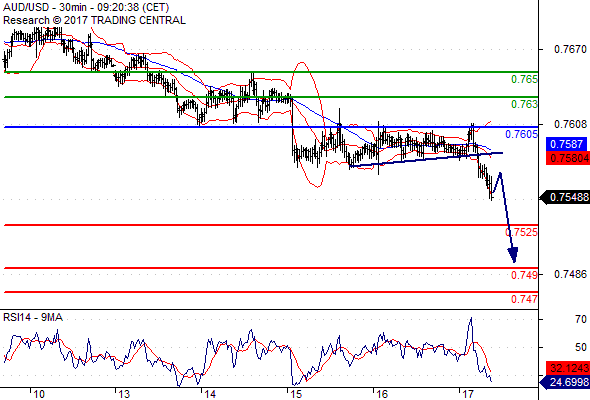Select the RSI14 - 9MA indicator title
590x400 pixels.
coord(33,318)
